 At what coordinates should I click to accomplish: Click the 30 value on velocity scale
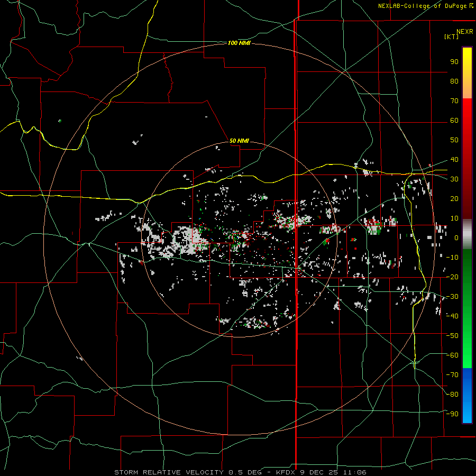(454, 179)
